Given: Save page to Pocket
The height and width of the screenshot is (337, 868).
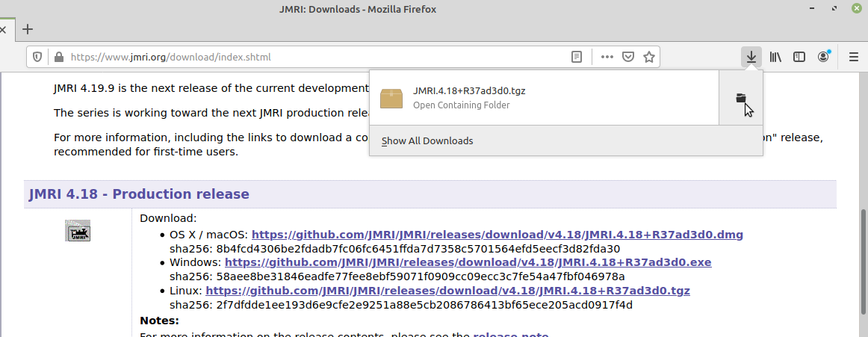Looking at the screenshot, I should tap(628, 57).
